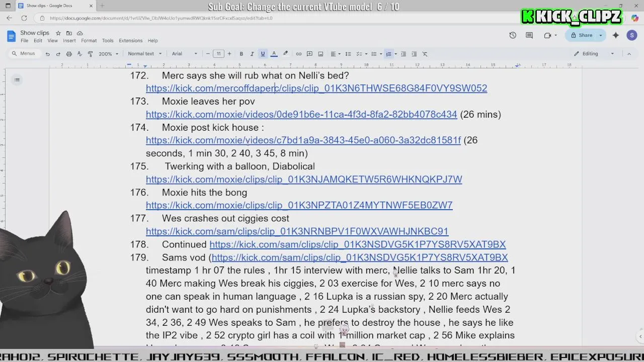Increase the font size with the plus button
Screen dimensions: 644x362
[x=229, y=54]
